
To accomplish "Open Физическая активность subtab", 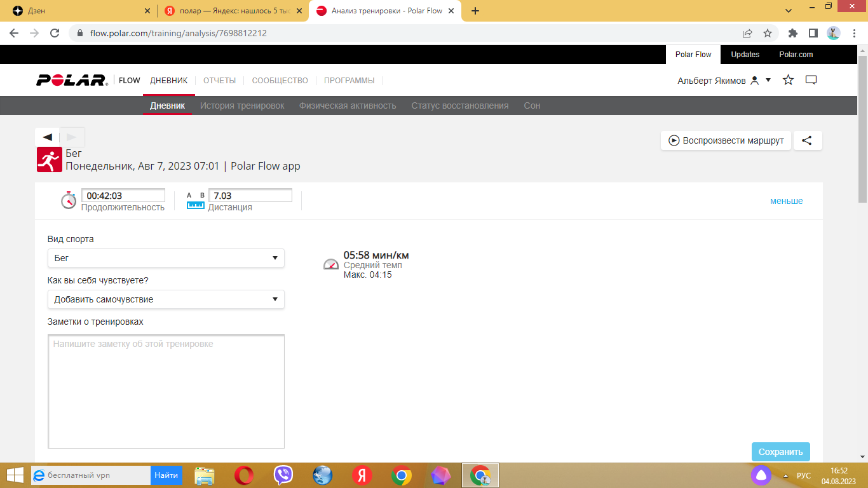I will [x=348, y=105].
